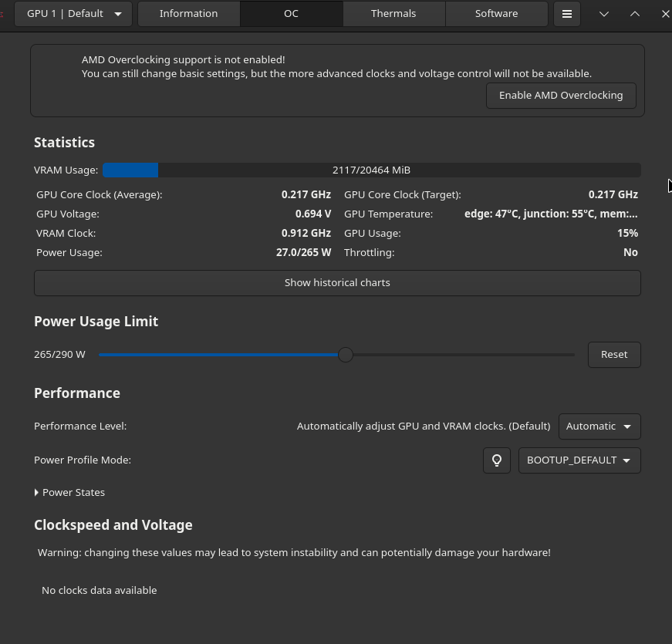Open the GPU 1 | Default selector

pos(73,14)
